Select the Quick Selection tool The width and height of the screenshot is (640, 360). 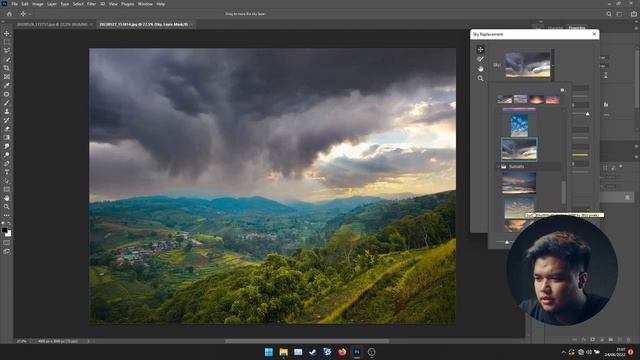click(x=7, y=60)
